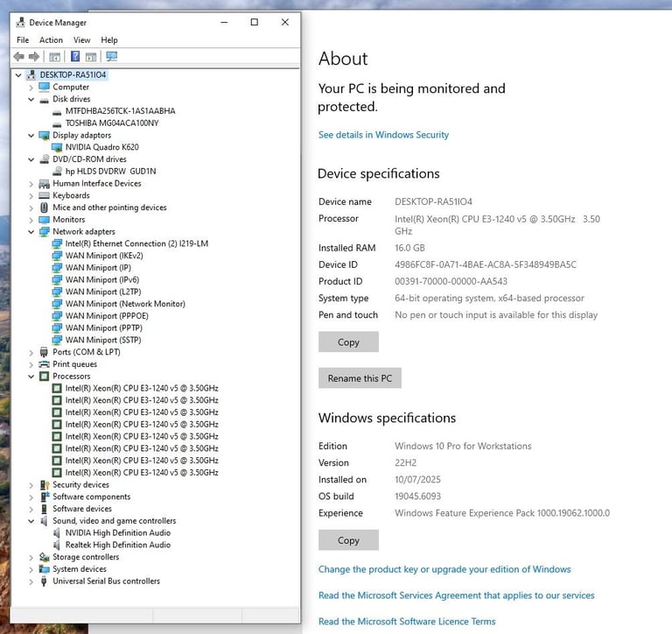Click the Security devices icon
672x634 pixels.
[44, 485]
